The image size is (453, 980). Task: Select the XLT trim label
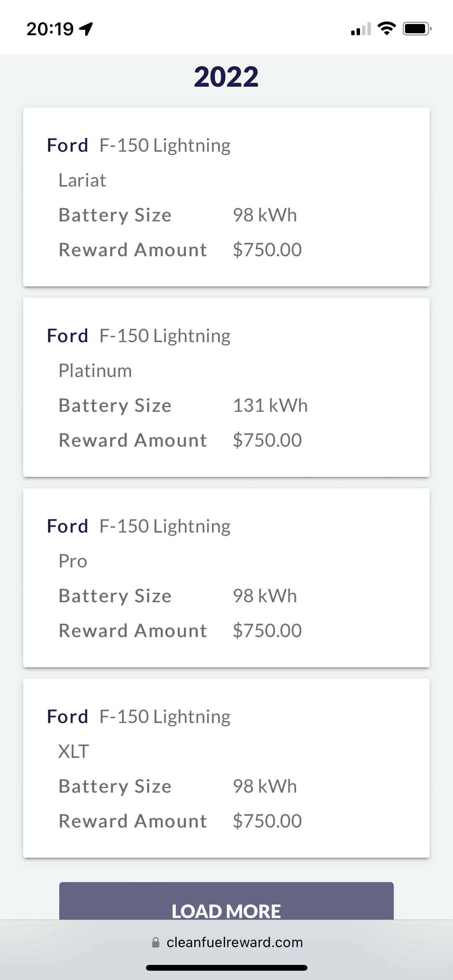(74, 752)
